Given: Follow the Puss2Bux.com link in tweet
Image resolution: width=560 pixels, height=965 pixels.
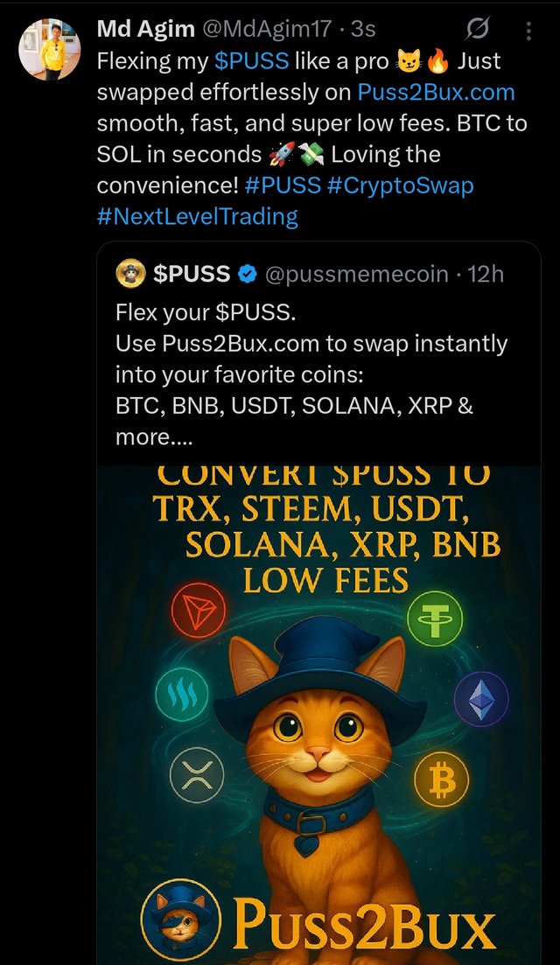Looking at the screenshot, I should point(437,93).
